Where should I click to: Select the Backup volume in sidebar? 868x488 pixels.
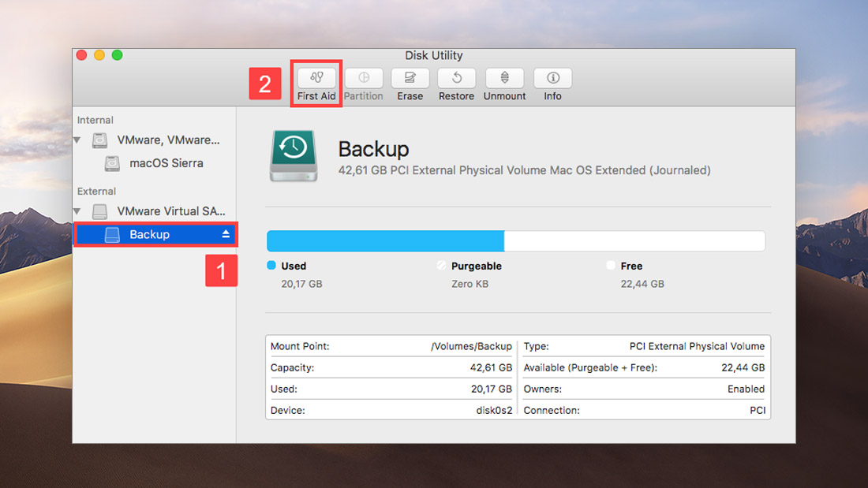(x=155, y=234)
